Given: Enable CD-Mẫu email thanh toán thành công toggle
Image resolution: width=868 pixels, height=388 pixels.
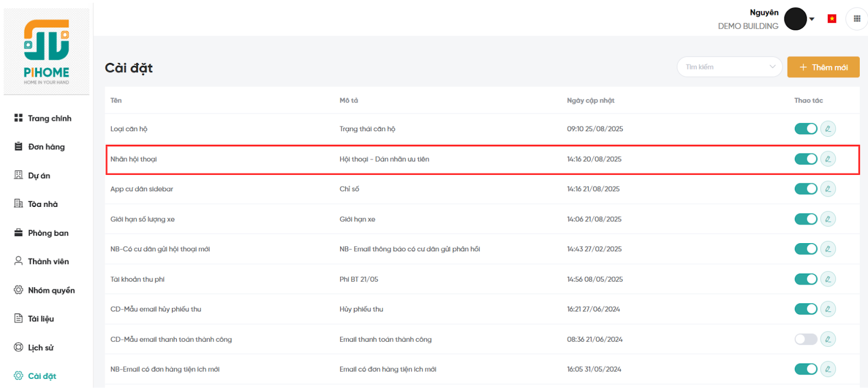Looking at the screenshot, I should [x=806, y=339].
